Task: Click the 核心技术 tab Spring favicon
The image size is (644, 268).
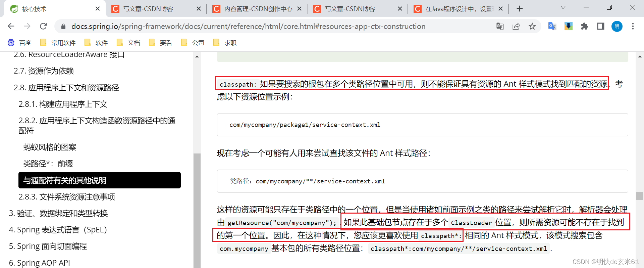Action: click(14, 9)
